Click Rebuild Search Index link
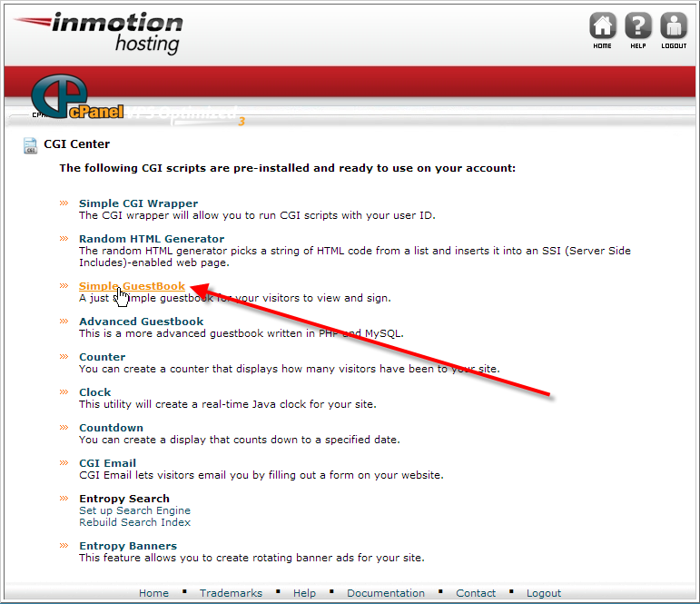 (x=134, y=522)
